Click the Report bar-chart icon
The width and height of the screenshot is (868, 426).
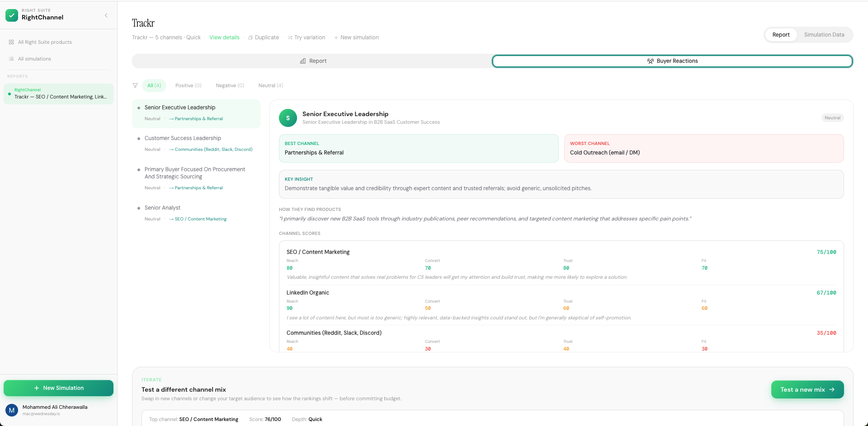click(303, 61)
